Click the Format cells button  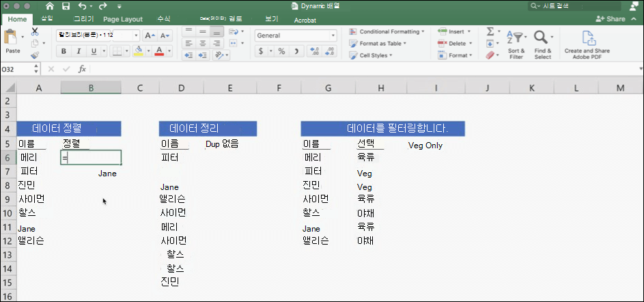click(455, 55)
